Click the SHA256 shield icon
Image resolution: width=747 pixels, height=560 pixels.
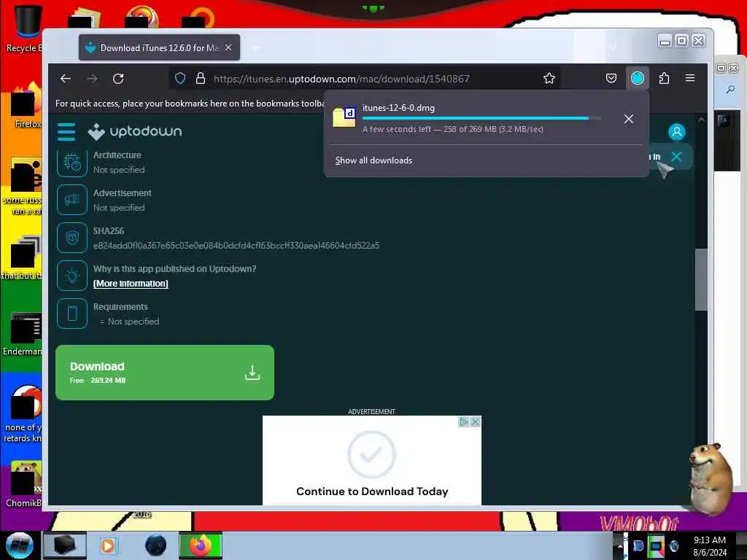coord(72,238)
